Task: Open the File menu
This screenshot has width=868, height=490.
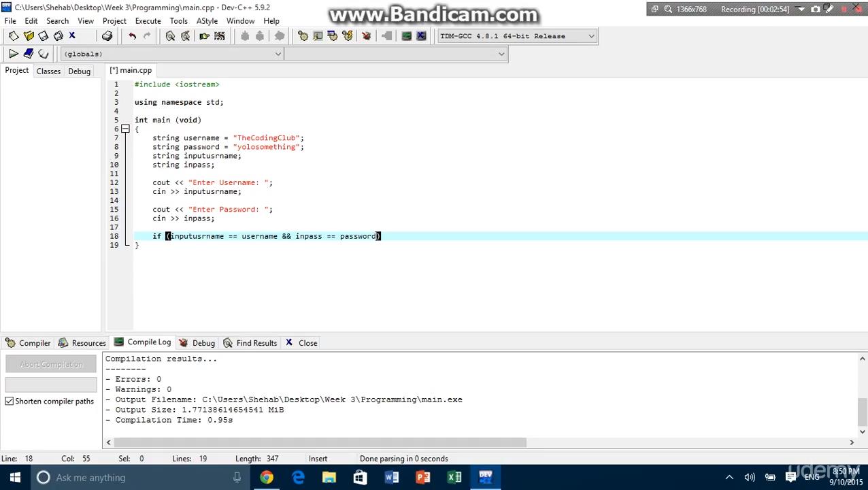Action: (x=10, y=21)
